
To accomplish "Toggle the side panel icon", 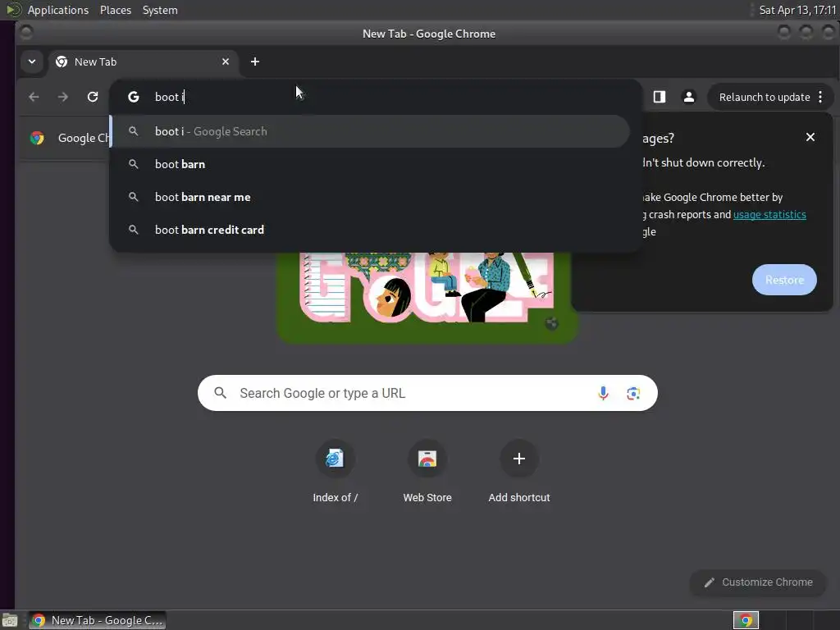I will click(x=660, y=97).
